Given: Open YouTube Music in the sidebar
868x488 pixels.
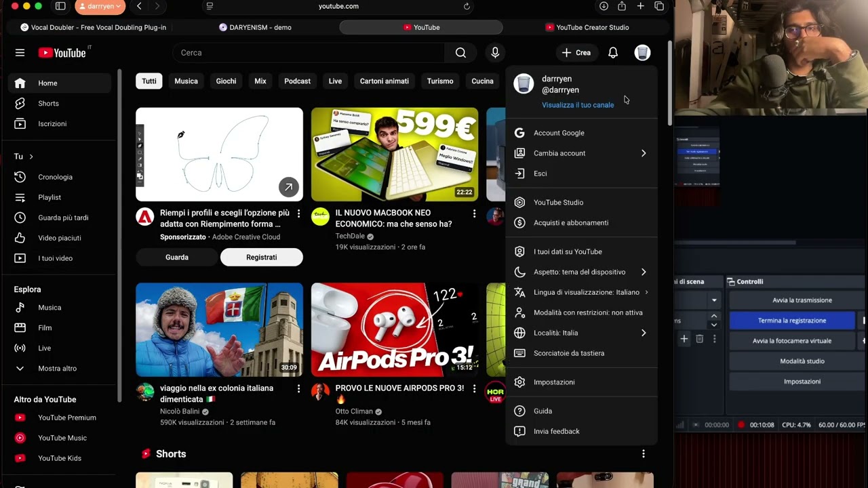Looking at the screenshot, I should pyautogui.click(x=60, y=438).
